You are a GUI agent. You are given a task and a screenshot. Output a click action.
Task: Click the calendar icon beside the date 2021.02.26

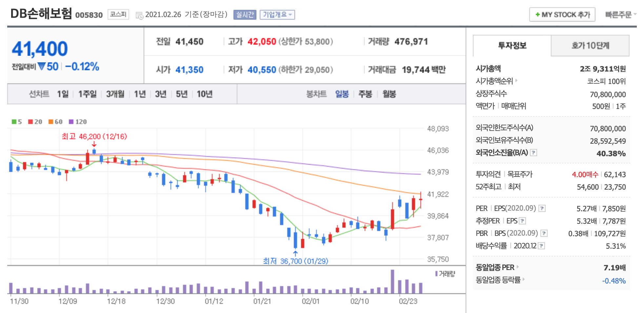(139, 15)
